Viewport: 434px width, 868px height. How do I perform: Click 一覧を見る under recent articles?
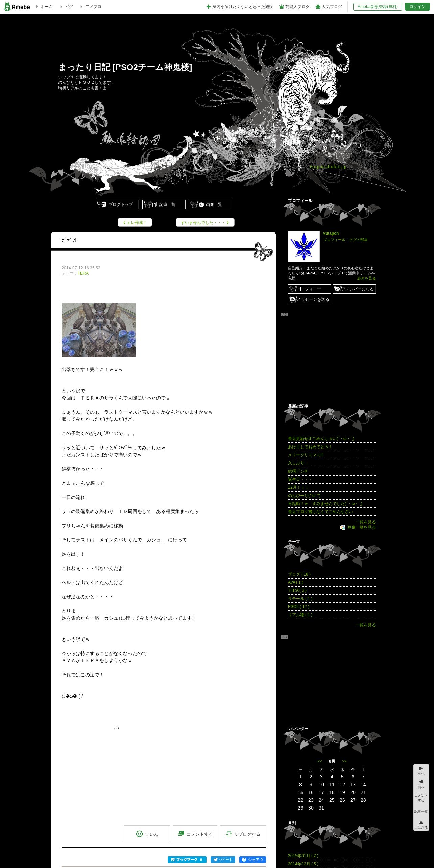[366, 522]
